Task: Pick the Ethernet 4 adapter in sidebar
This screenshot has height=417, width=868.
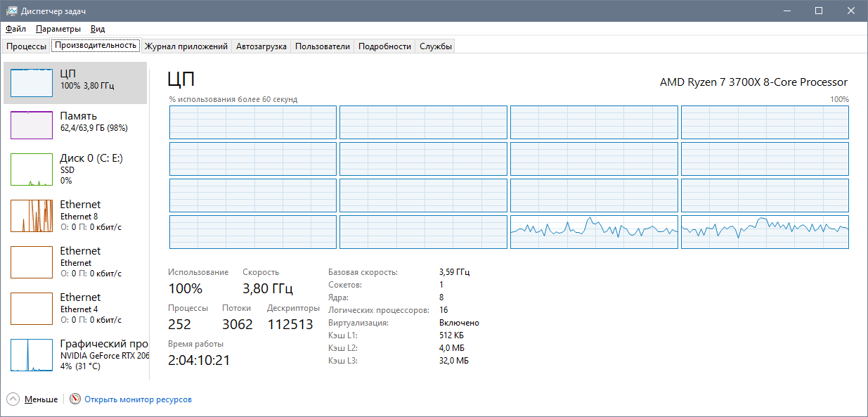Action: click(76, 309)
